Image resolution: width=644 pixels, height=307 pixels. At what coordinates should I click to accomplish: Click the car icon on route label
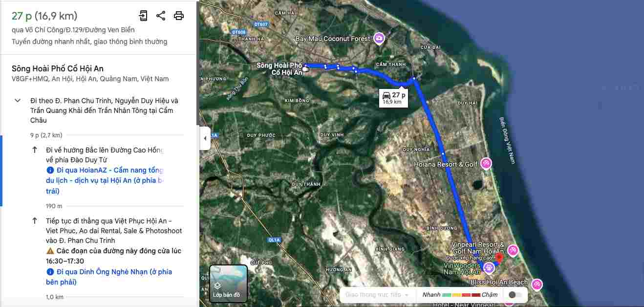[x=386, y=95]
